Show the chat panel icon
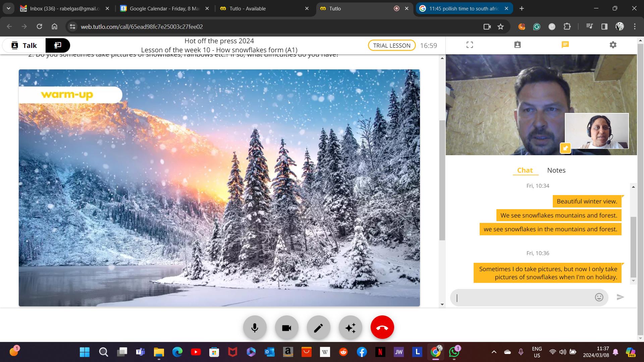Viewport: 644px width, 362px height. tap(565, 45)
